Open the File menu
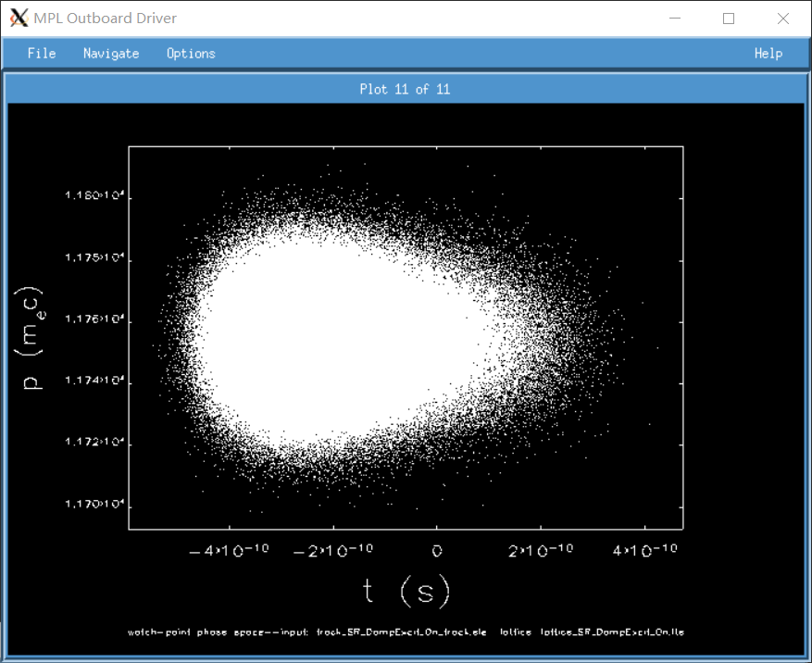Screen dimensions: 812x663 pos(42,54)
